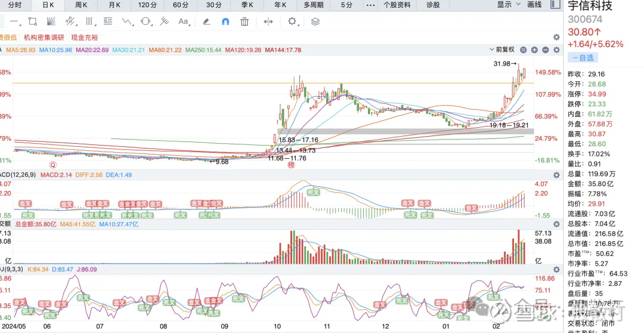Toggle the magnet snap mode
Image resolution: width=644 pixels, height=333 pixels.
(x=225, y=21)
